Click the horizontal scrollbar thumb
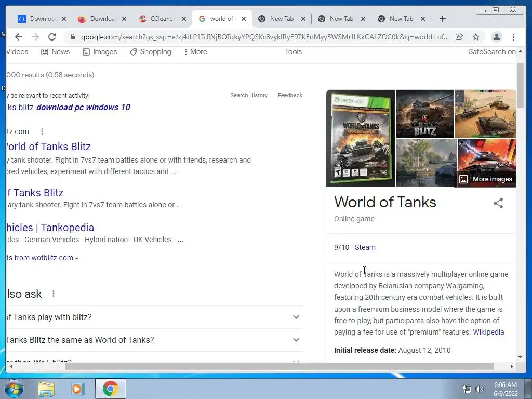This screenshot has height=399, width=532. click(x=279, y=366)
